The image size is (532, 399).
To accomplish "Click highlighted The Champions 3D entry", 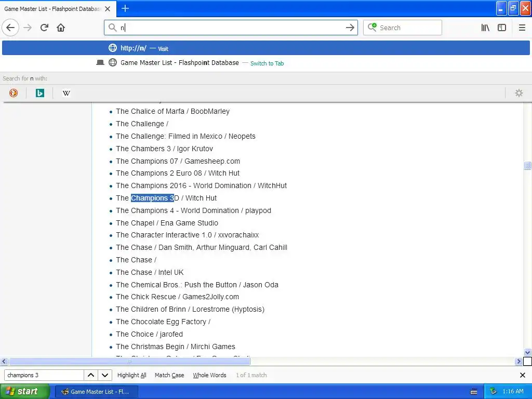I will 166,198.
